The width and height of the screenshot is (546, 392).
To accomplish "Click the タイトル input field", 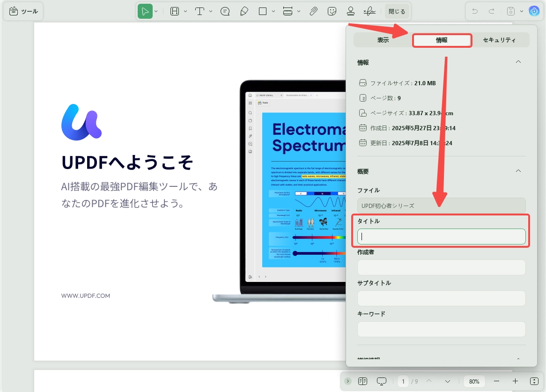I will (x=441, y=237).
